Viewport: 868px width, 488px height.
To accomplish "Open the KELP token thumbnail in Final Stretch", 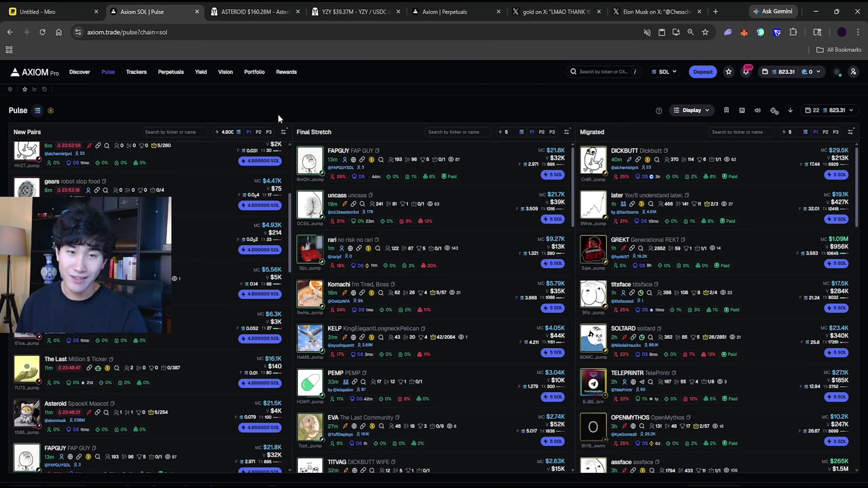I will coord(310,338).
